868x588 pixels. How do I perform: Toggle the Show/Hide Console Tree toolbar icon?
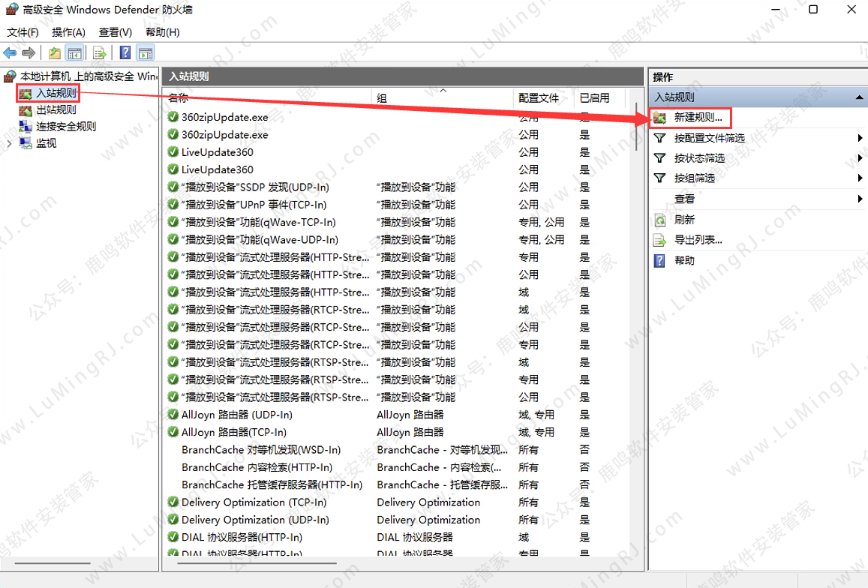tap(74, 52)
